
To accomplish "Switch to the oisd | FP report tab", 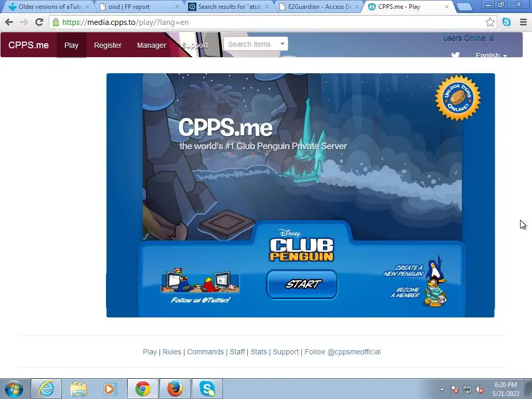I will [139, 6].
